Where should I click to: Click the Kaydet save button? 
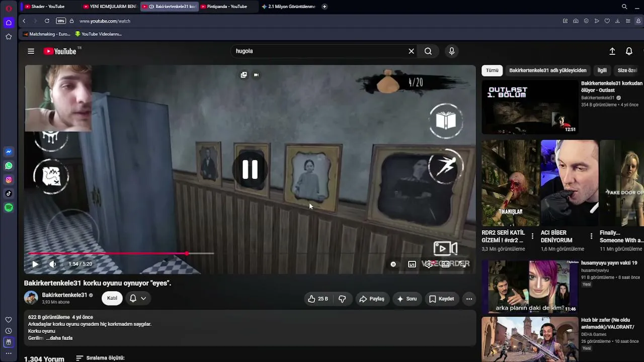[x=442, y=299]
